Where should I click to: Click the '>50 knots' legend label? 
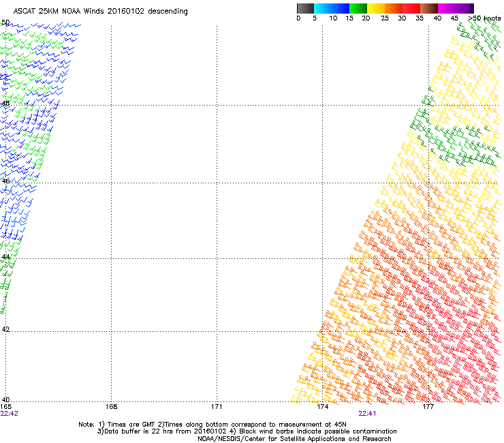click(484, 18)
